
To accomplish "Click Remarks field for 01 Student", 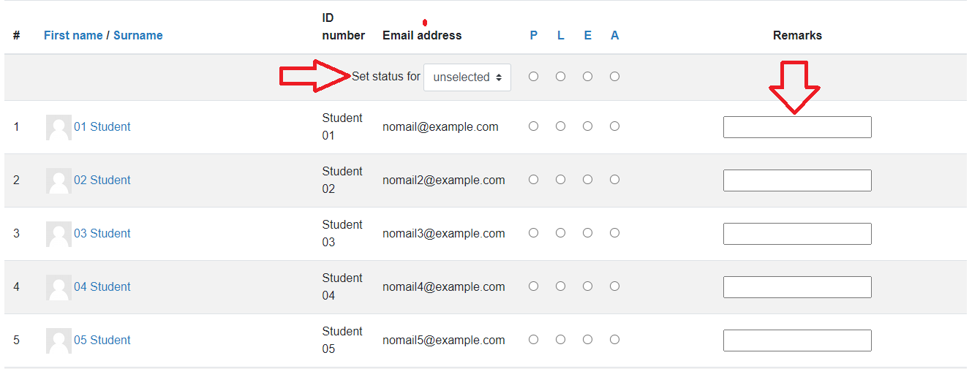I will click(797, 127).
